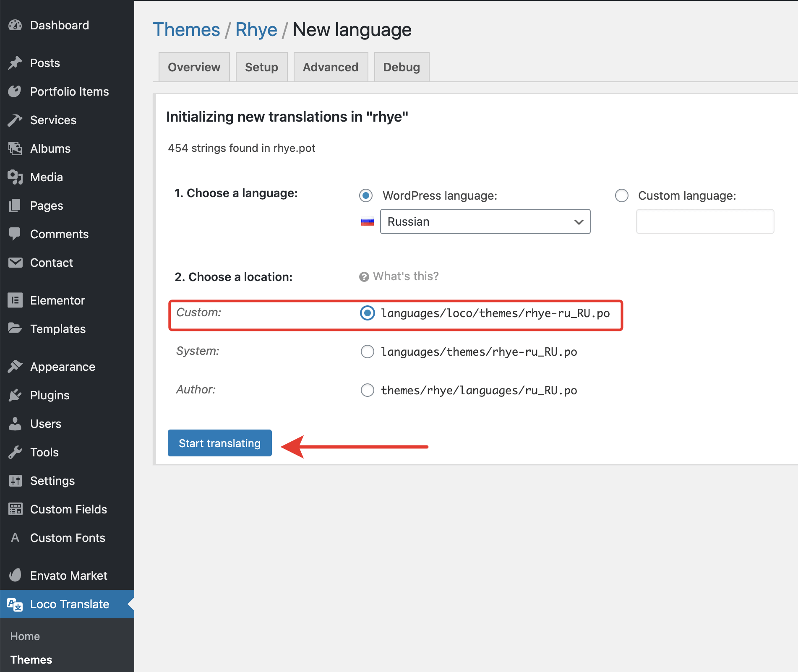Click the Posts pushpin icon
This screenshot has width=798, height=672.
coord(15,63)
